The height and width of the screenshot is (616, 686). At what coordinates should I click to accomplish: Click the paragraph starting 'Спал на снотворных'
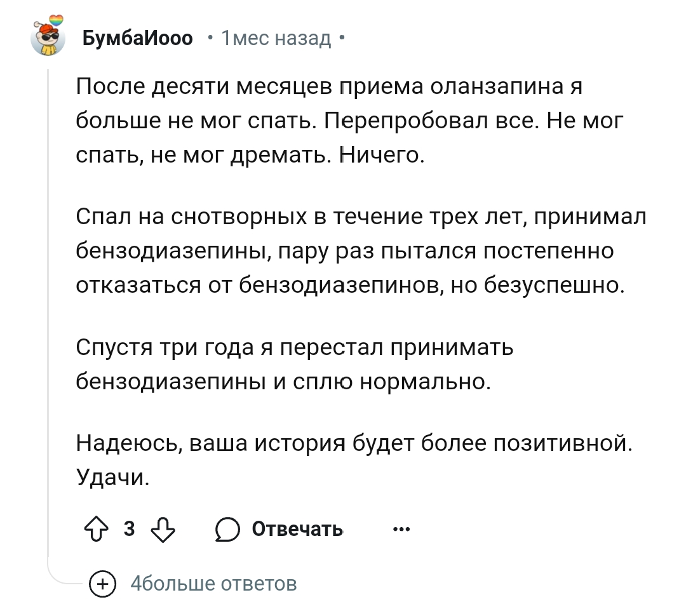[361, 251]
